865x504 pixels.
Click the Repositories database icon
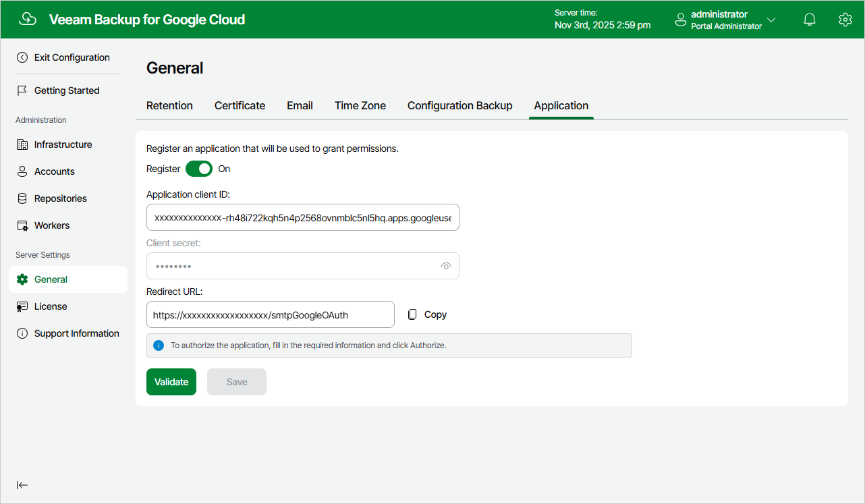pyautogui.click(x=22, y=198)
